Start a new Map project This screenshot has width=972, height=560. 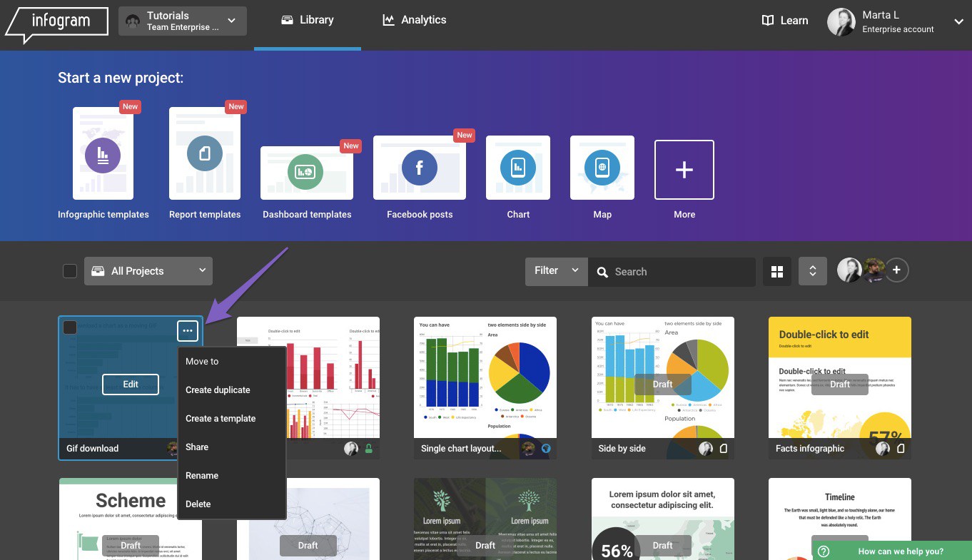[x=602, y=168]
